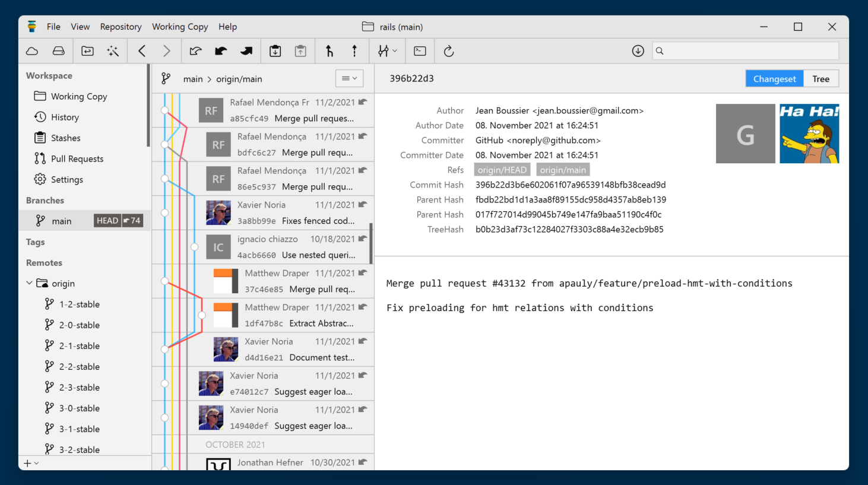Fetch from remote using the cloud icon
Image resolution: width=868 pixels, height=485 pixels.
pos(31,51)
